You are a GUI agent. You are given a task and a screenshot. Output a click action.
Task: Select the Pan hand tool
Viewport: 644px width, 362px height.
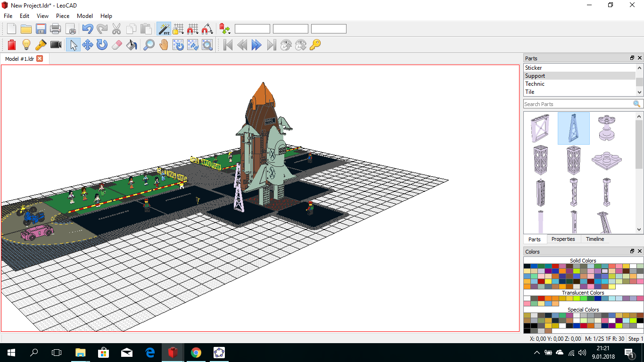tap(164, 45)
